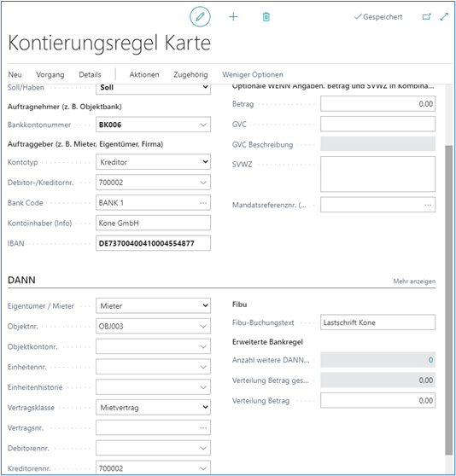Expand the Soll/Haben dropdown
The width and height of the screenshot is (456, 476).
(x=205, y=87)
